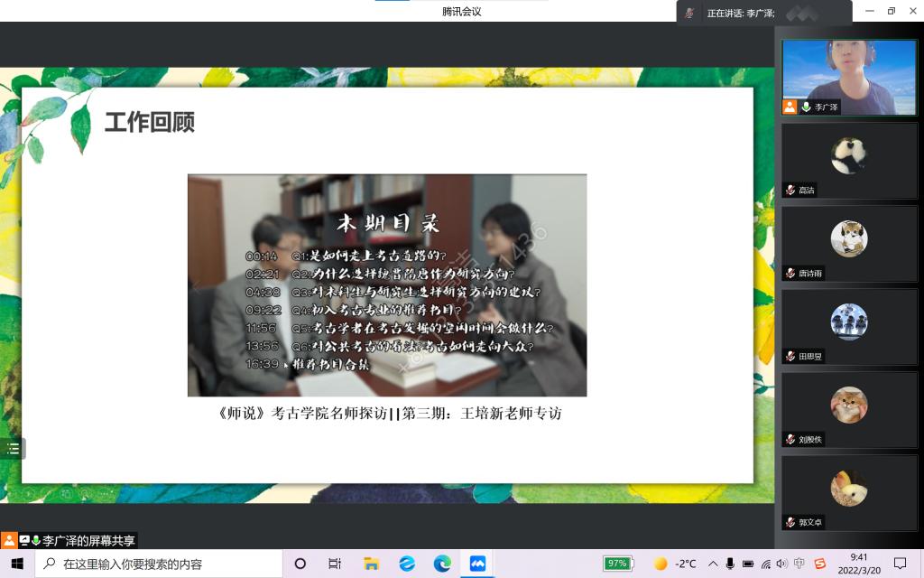Click the orange host icon on 李广泽's video
The image size is (924, 578).
point(790,107)
